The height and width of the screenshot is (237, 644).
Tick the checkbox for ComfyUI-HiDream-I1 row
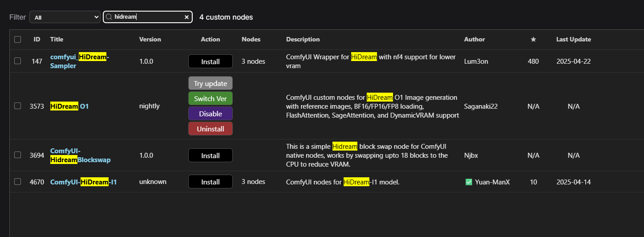coord(17,182)
